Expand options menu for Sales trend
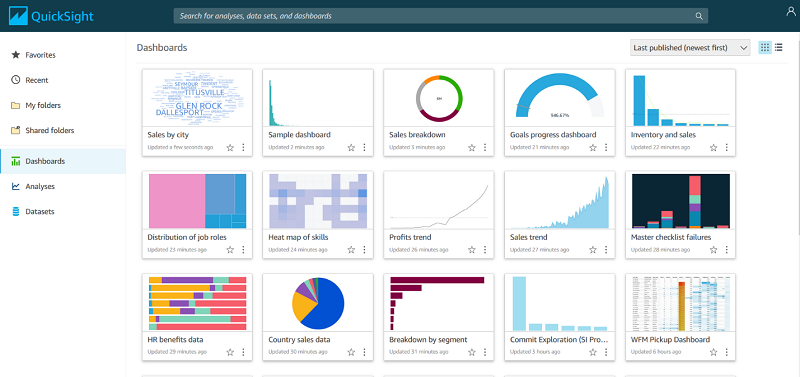The height and width of the screenshot is (377, 800). click(606, 249)
